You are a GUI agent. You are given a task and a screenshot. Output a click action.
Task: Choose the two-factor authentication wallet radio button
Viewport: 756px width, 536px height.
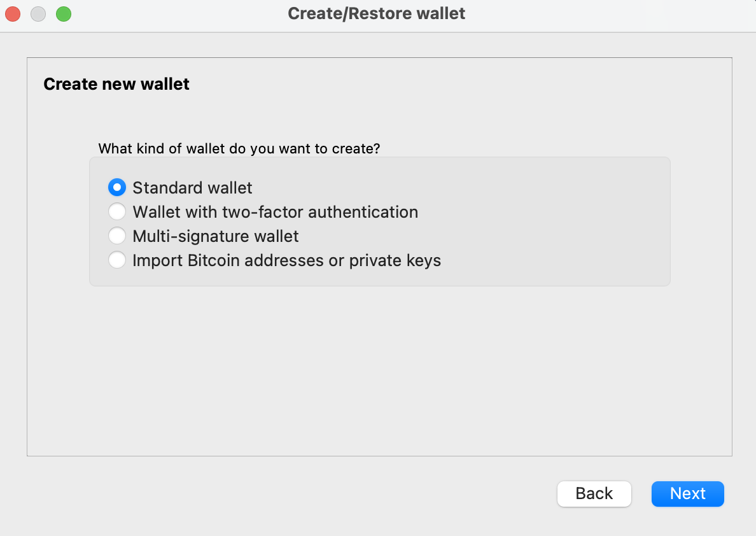pyautogui.click(x=117, y=211)
